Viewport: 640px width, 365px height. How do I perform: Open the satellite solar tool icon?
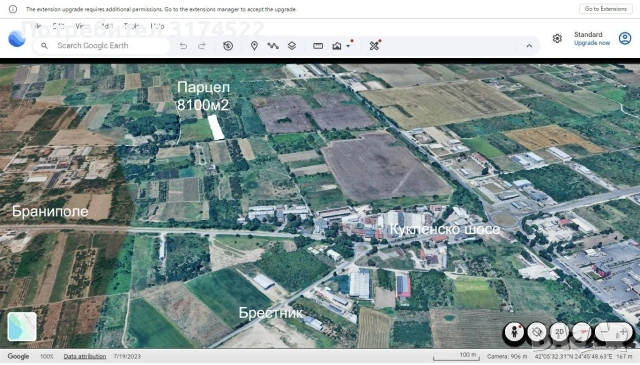click(x=374, y=46)
